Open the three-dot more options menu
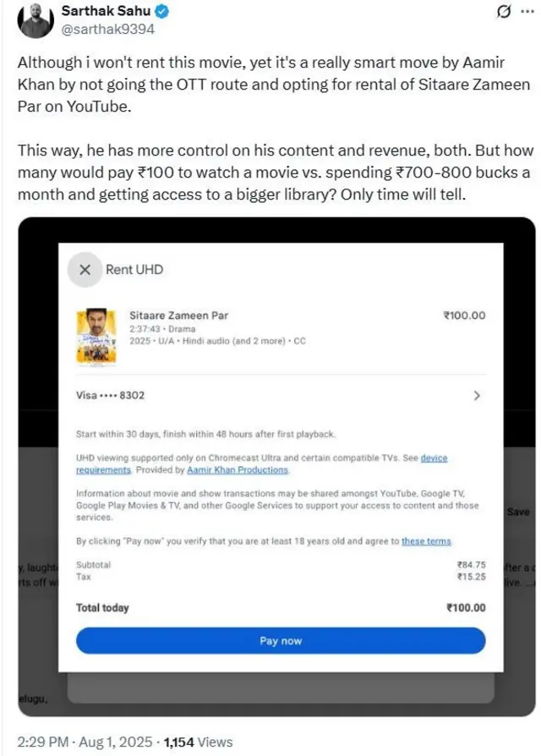This screenshot has width=541, height=756. coord(527,11)
